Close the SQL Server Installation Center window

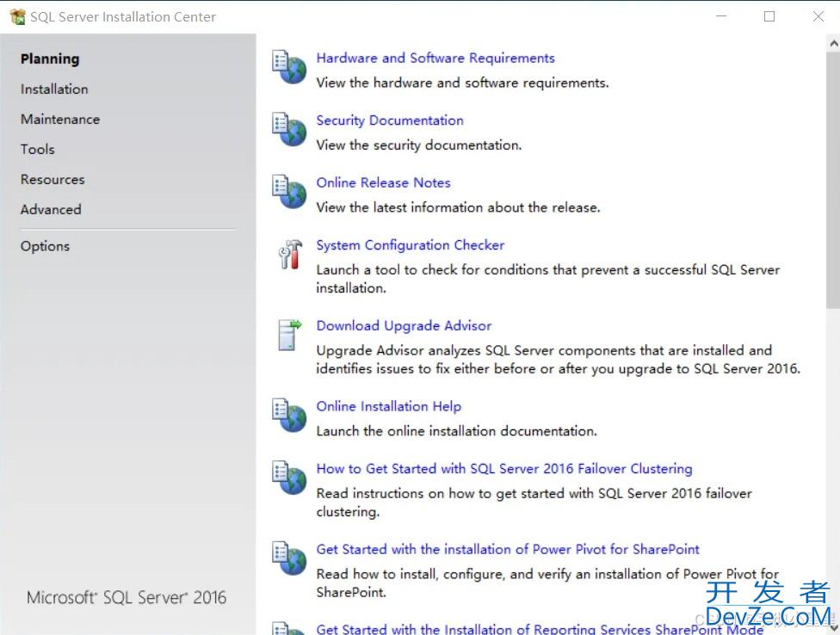click(x=818, y=16)
